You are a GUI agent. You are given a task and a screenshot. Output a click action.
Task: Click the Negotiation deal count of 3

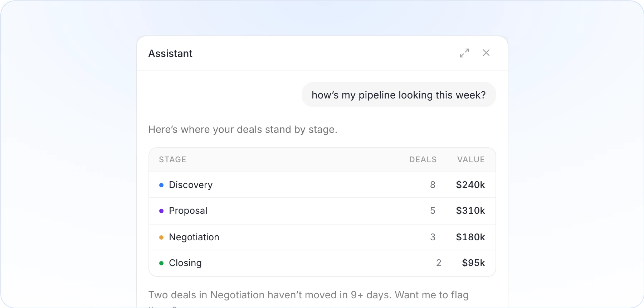433,237
